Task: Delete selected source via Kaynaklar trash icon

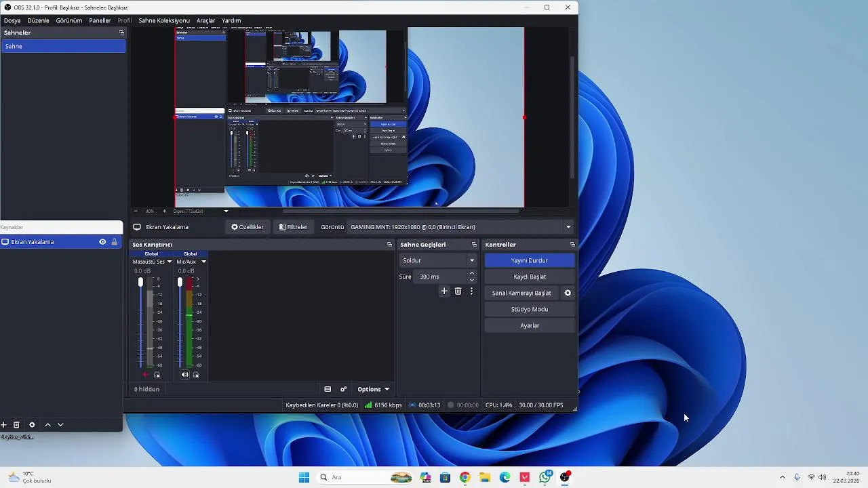Action: [x=17, y=425]
